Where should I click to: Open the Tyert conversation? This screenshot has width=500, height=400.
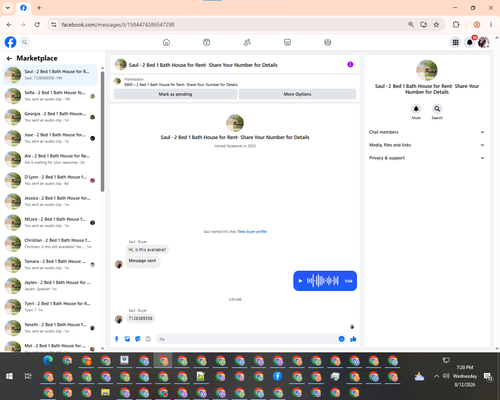[x=50, y=307]
